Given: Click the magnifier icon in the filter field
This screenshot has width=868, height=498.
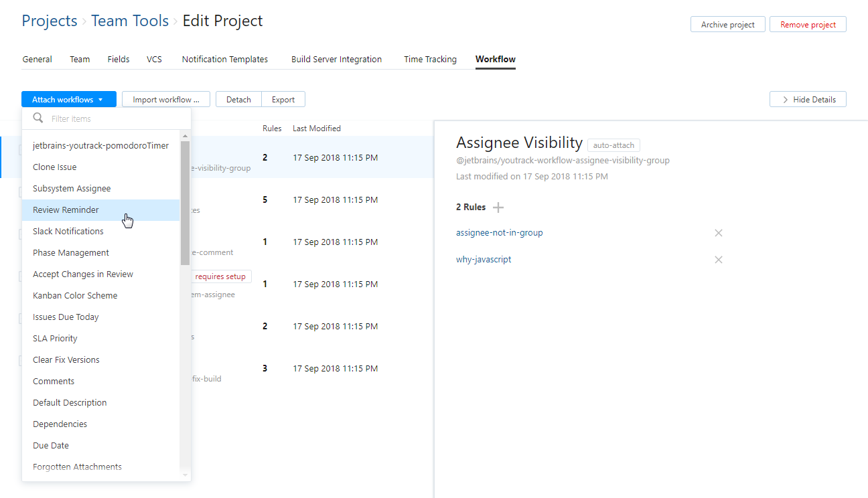Looking at the screenshot, I should 37,118.
